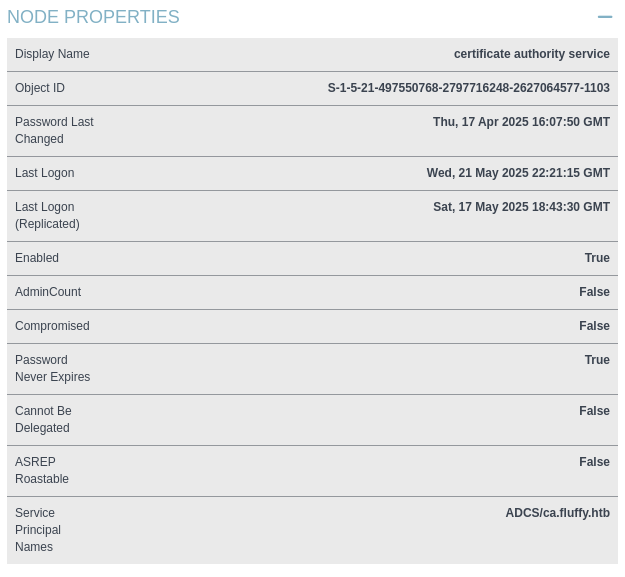Viewport: 625px width, 577px height.
Task: Click the AdminCount False value
Action: point(594,292)
